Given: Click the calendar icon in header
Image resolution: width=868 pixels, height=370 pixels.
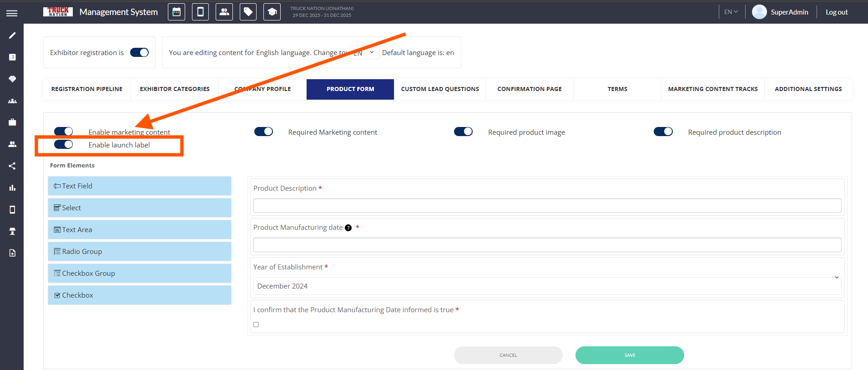Looking at the screenshot, I should pyautogui.click(x=177, y=12).
